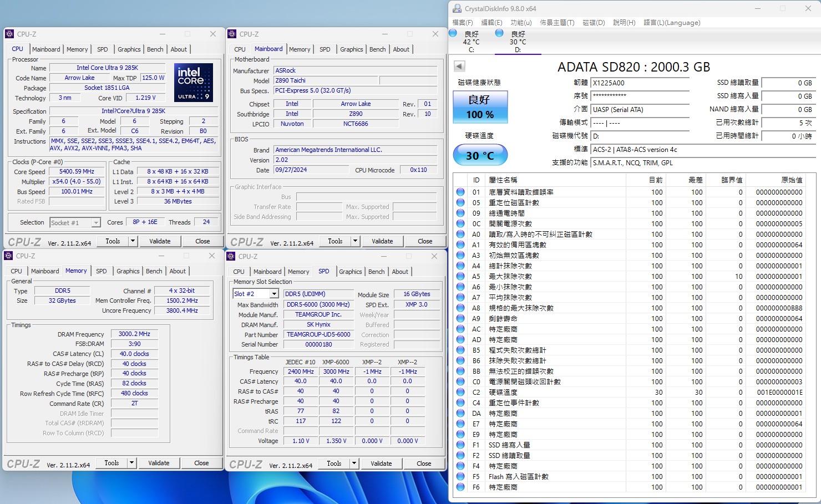
Task: Click the previous-disk arrow in CrystalDiskInfo
Action: (x=459, y=66)
